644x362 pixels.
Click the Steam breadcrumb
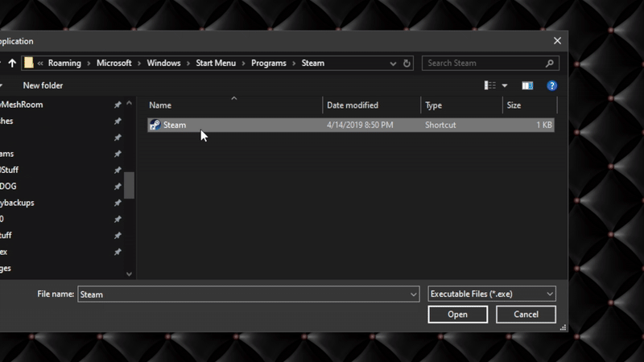click(312, 64)
